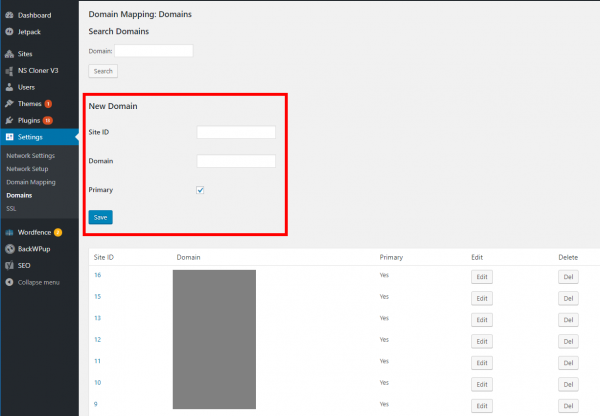
Task: Open the SSL submenu item
Action: 11,209
